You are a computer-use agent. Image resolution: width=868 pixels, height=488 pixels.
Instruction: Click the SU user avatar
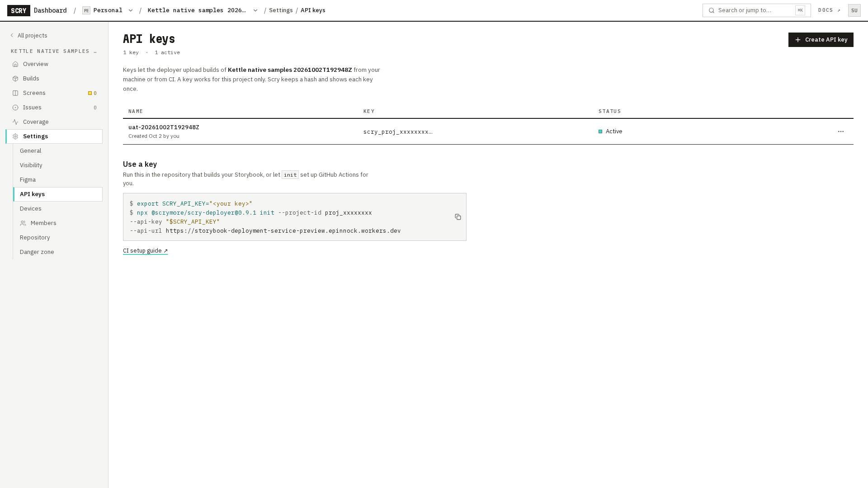click(854, 10)
